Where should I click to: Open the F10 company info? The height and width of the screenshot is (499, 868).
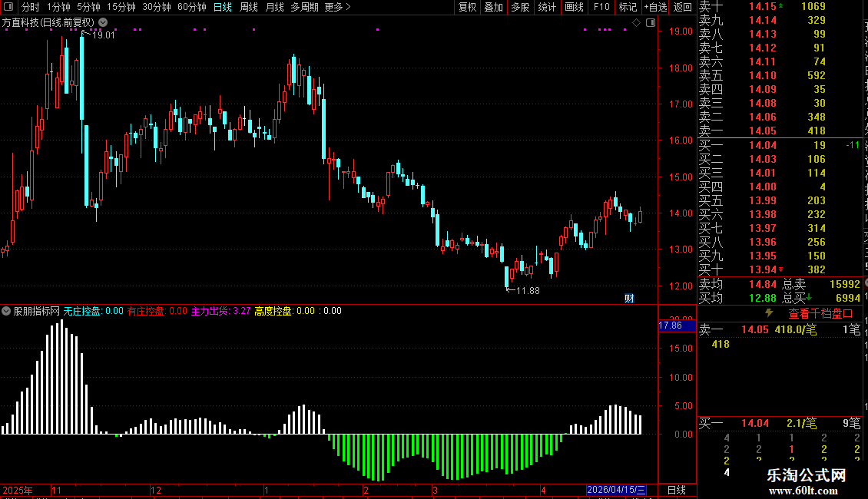601,7
